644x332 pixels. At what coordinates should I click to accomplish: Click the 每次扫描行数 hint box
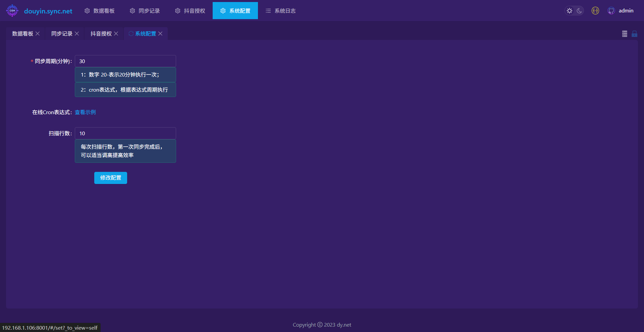[x=125, y=151]
